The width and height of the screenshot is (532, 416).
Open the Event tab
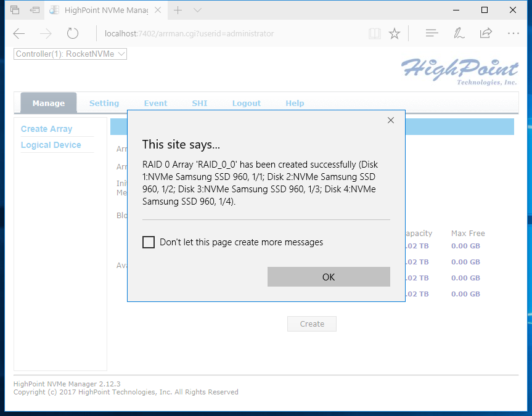point(156,103)
